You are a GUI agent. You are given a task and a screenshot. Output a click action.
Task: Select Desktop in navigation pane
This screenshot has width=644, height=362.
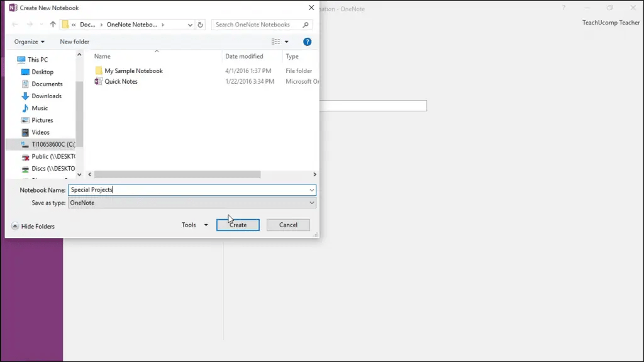[43, 72]
